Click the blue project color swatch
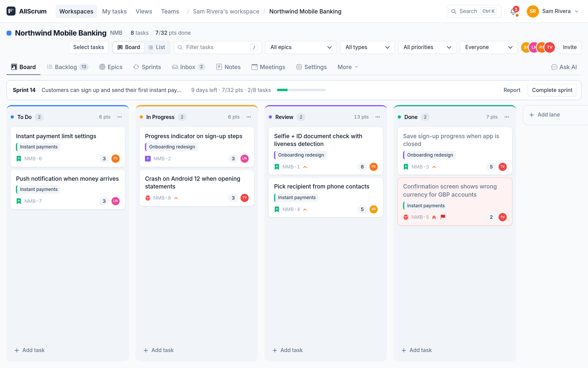The height and width of the screenshot is (368, 588). pyautogui.click(x=9, y=33)
